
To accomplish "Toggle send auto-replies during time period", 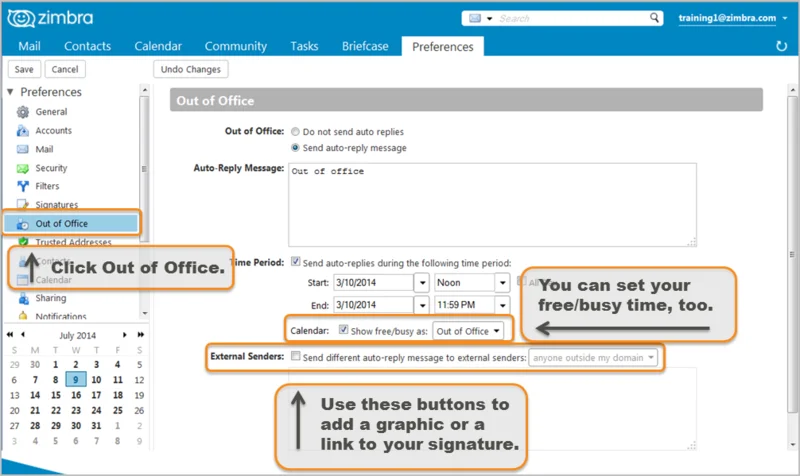I will 295,262.
